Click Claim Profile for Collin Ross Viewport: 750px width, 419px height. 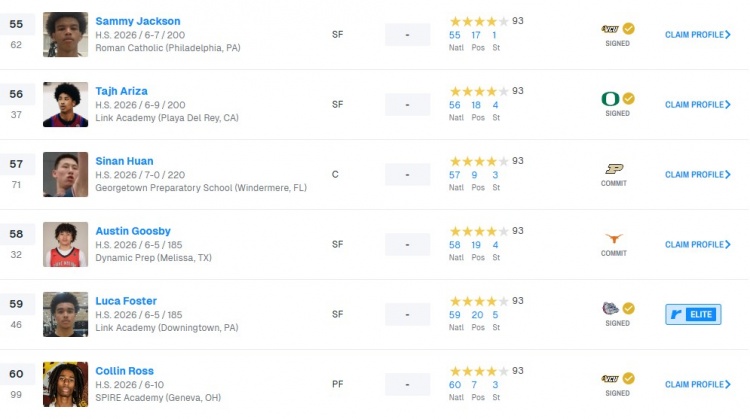tap(698, 385)
